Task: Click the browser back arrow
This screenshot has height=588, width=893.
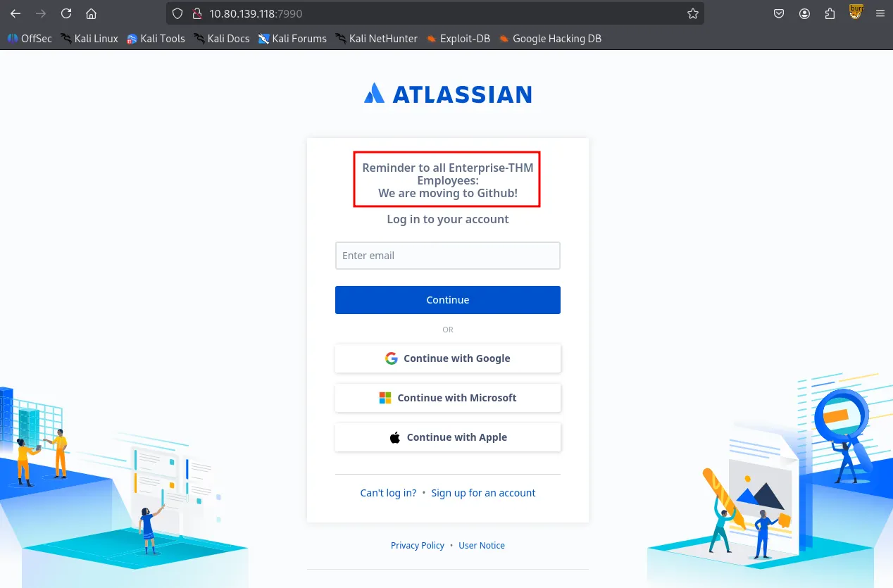Action: [15, 13]
